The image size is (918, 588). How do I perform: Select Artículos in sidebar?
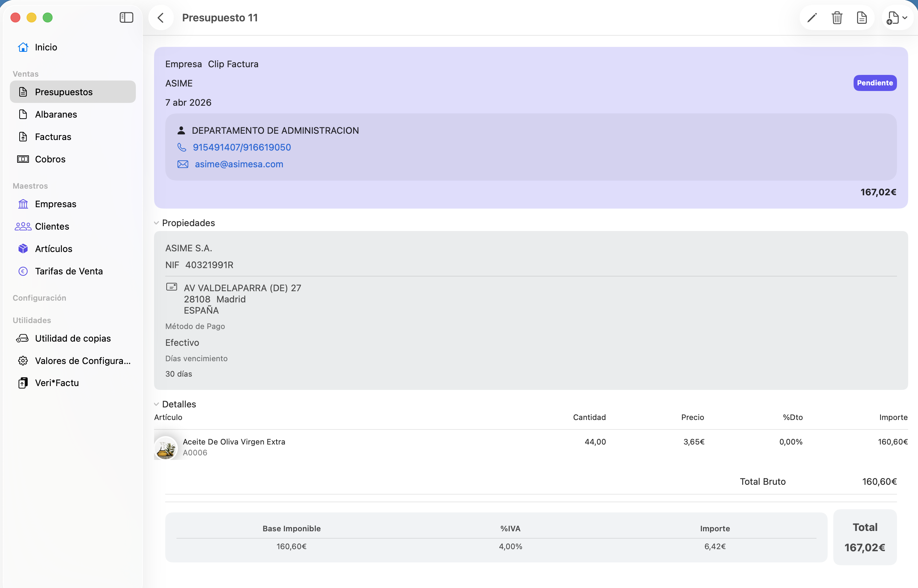pos(54,248)
